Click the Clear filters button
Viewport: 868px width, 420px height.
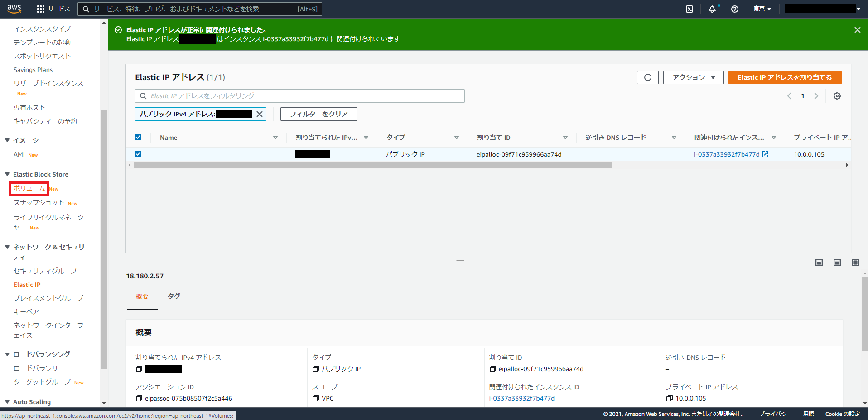coord(319,114)
